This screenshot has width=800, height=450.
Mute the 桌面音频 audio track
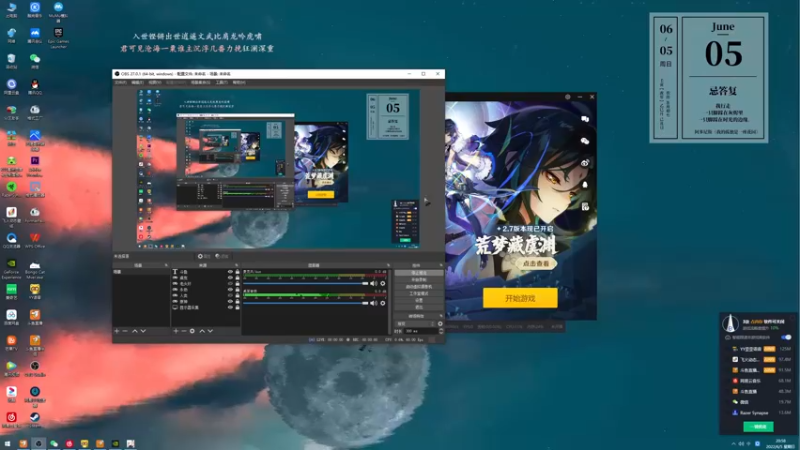(x=374, y=303)
